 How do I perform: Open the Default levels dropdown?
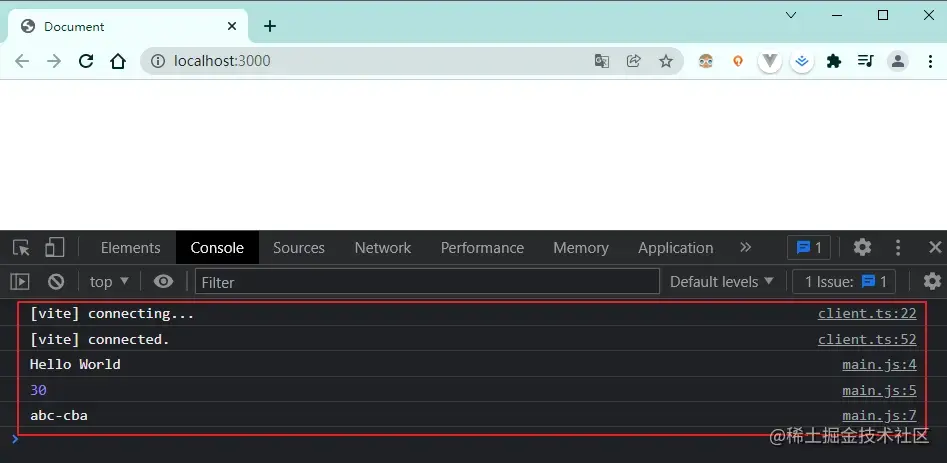click(x=722, y=281)
